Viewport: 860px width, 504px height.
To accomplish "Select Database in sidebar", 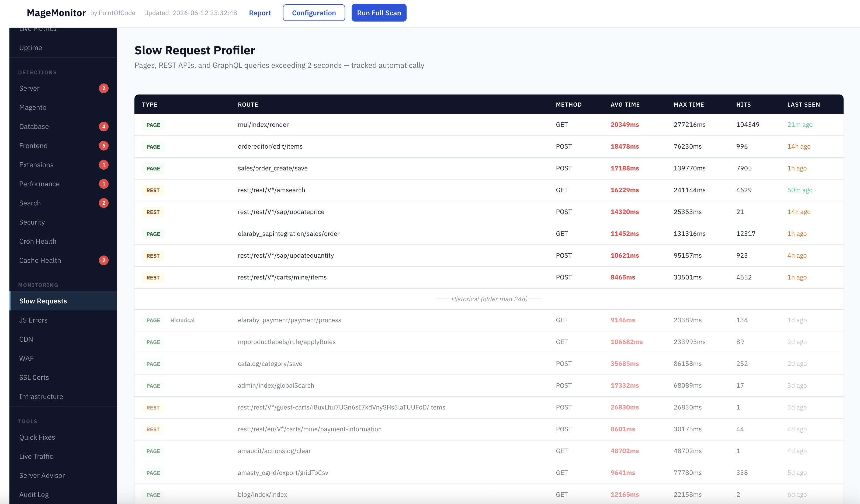I will [x=64, y=127].
